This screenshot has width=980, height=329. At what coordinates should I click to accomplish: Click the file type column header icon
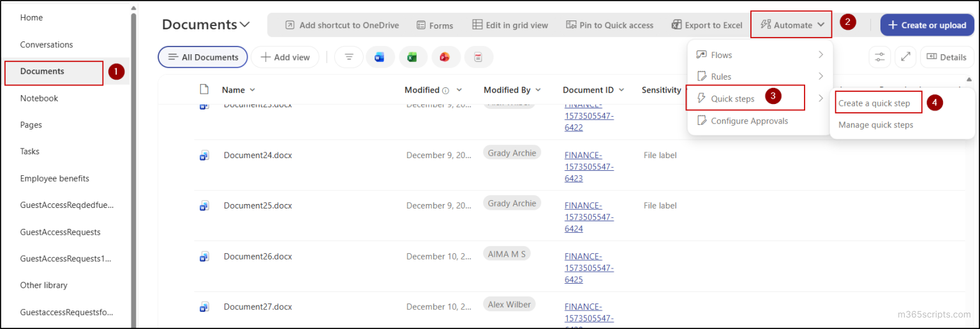[x=204, y=89]
